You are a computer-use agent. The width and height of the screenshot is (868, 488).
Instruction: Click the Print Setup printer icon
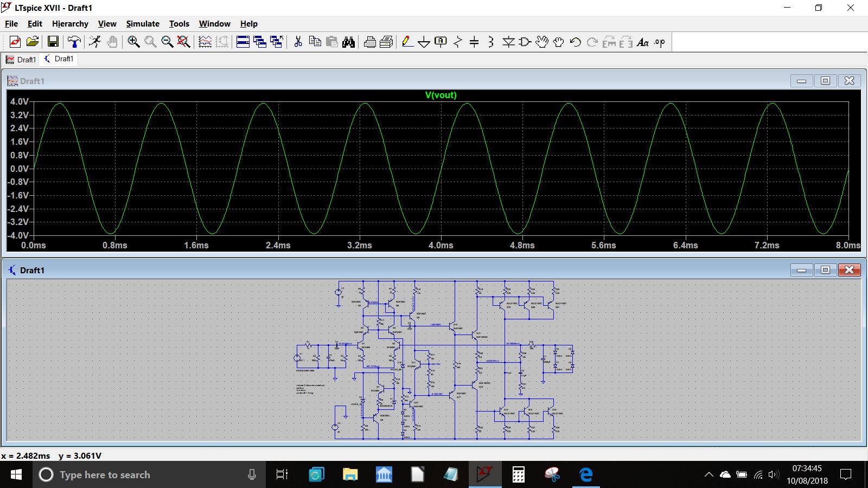point(369,42)
